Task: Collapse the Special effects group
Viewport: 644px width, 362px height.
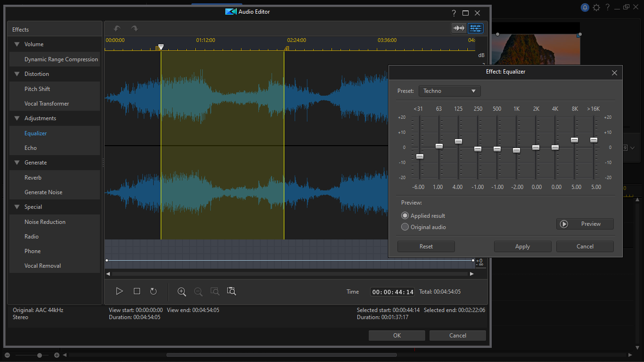Action: click(x=17, y=207)
